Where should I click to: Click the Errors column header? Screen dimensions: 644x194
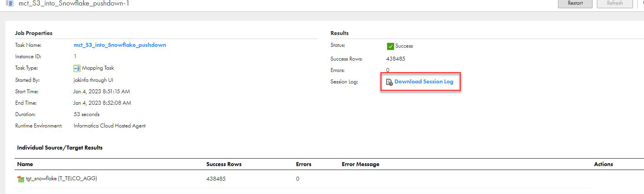coord(303,164)
